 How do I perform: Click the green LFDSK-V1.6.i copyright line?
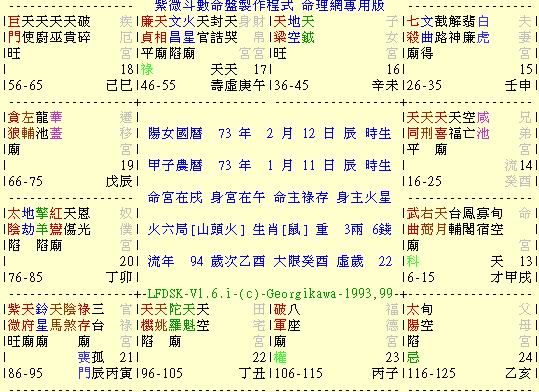pyautogui.click(x=270, y=293)
